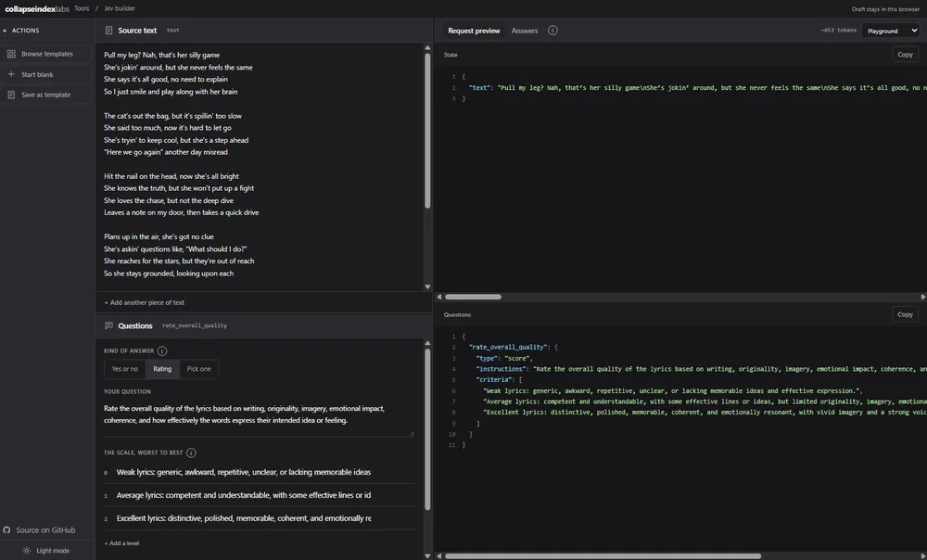Click lyric line 'Plans up in the air'
Screen dimensions: 927x560
(159, 236)
